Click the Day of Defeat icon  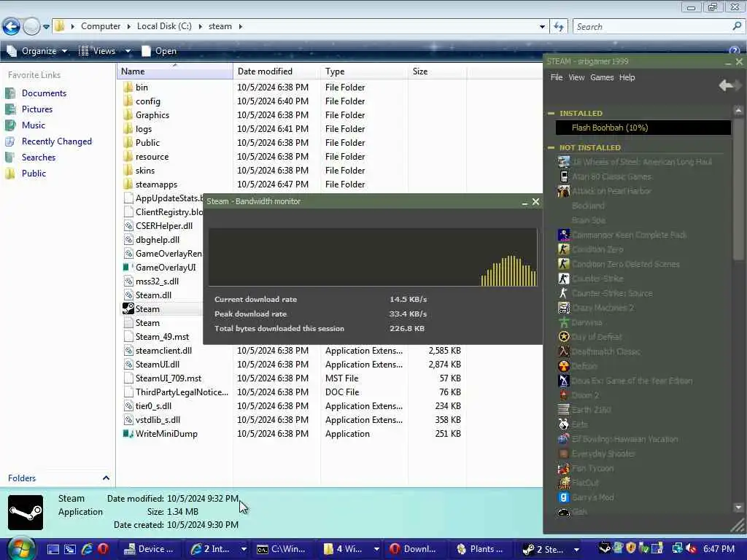point(564,337)
